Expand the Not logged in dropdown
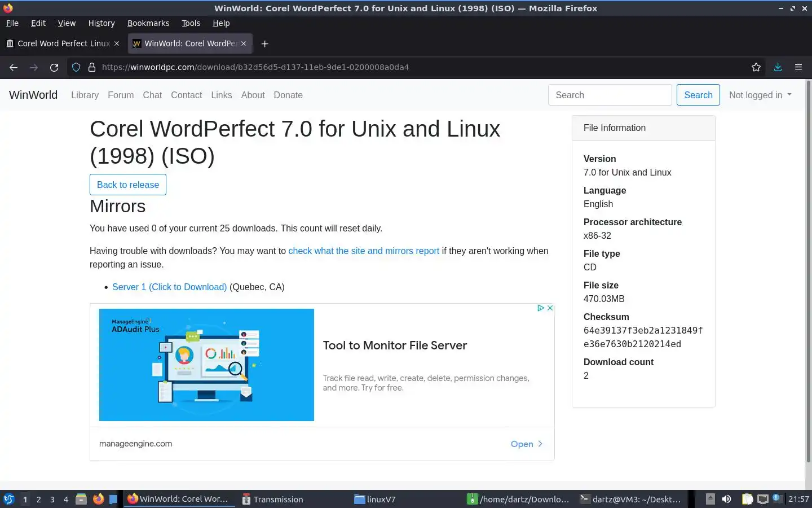Screen dimensions: 812x508 pyautogui.click(x=760, y=95)
